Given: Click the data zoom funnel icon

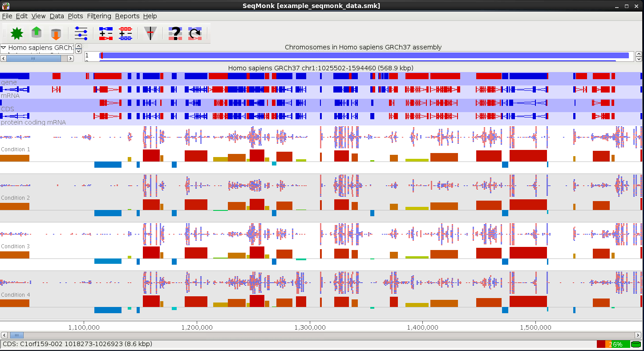Looking at the screenshot, I should (150, 33).
